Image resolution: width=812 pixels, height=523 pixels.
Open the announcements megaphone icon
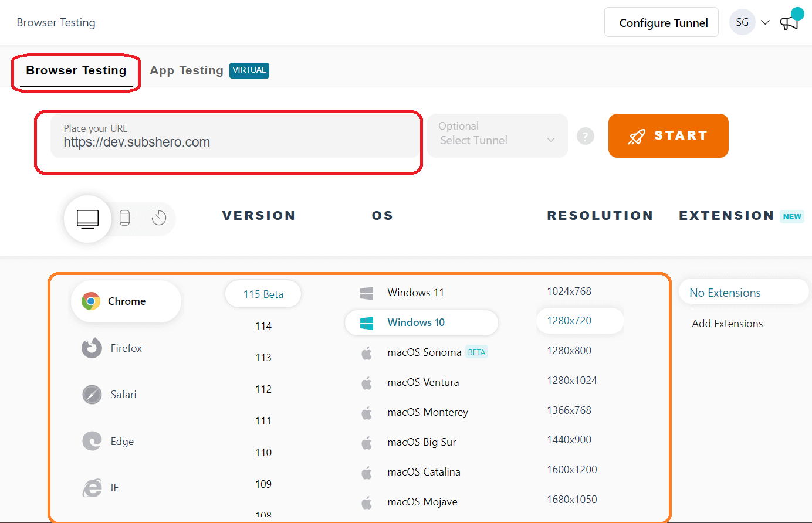[789, 23]
